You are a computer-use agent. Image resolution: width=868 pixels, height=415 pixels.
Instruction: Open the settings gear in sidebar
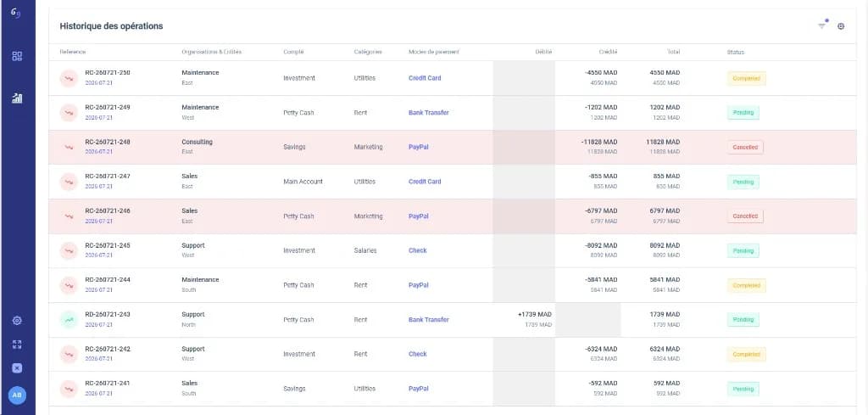[17, 321]
